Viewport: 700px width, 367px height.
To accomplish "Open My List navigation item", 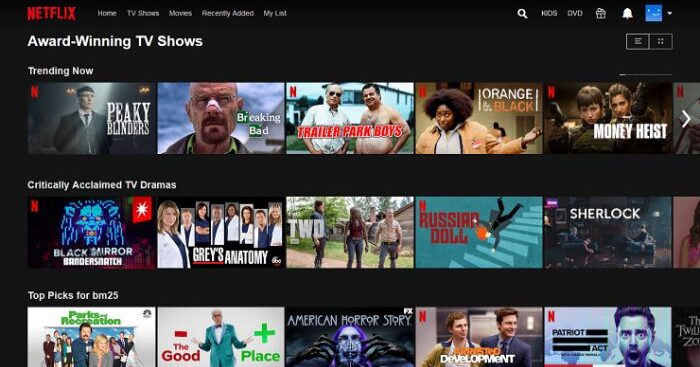I will pyautogui.click(x=275, y=13).
